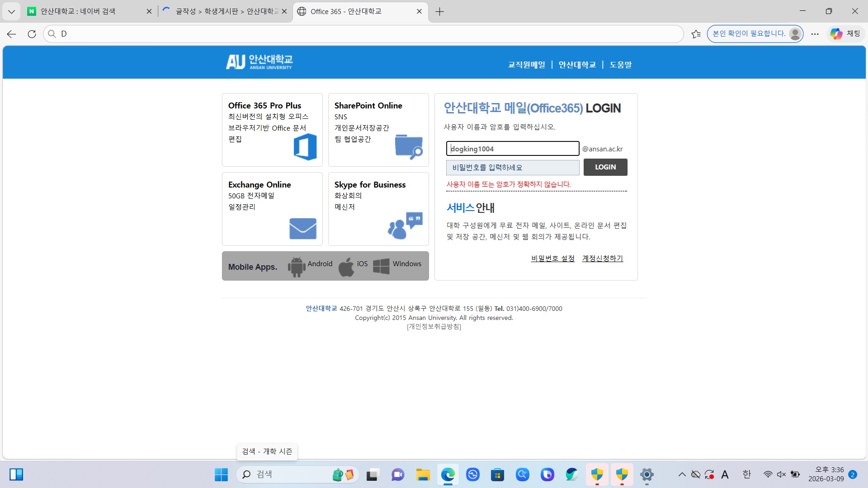Click the Windows icon in Mobile Apps bar

(381, 266)
